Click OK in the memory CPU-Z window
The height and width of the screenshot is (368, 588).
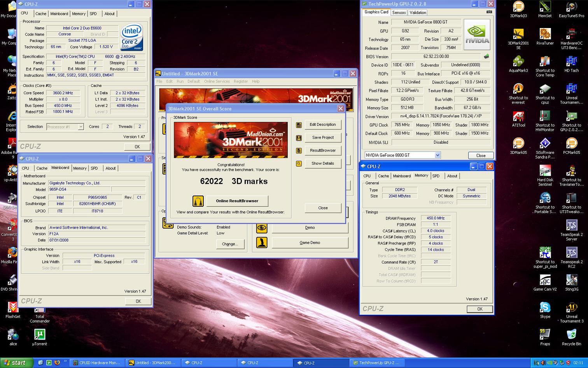pos(479,309)
